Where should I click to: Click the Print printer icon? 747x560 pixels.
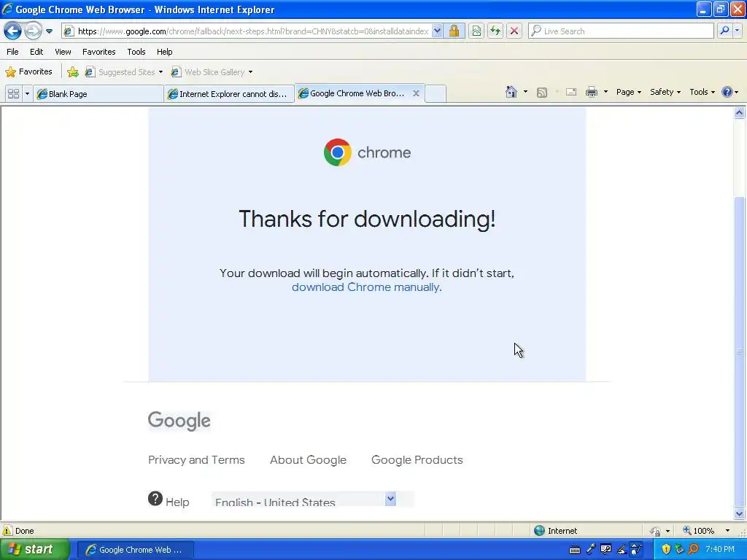[591, 93]
